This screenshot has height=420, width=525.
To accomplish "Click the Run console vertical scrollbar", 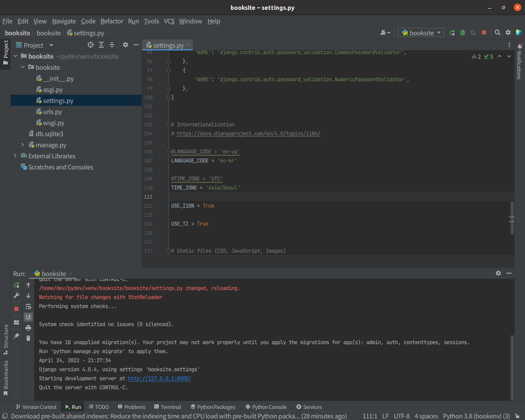I will pos(512,367).
